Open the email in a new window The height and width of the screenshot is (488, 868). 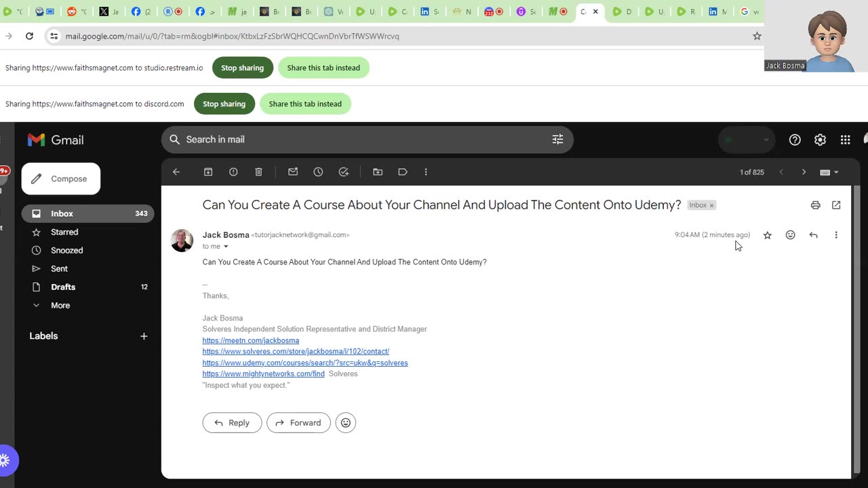pos(836,205)
